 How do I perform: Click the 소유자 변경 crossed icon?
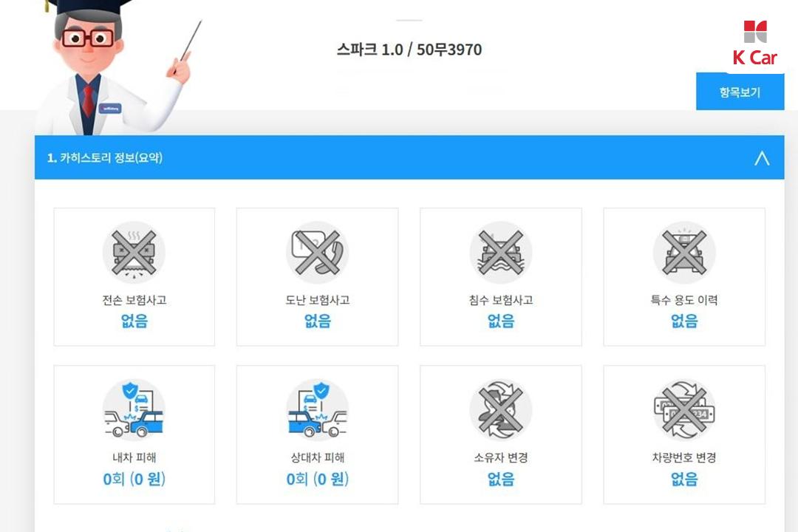[x=501, y=410]
